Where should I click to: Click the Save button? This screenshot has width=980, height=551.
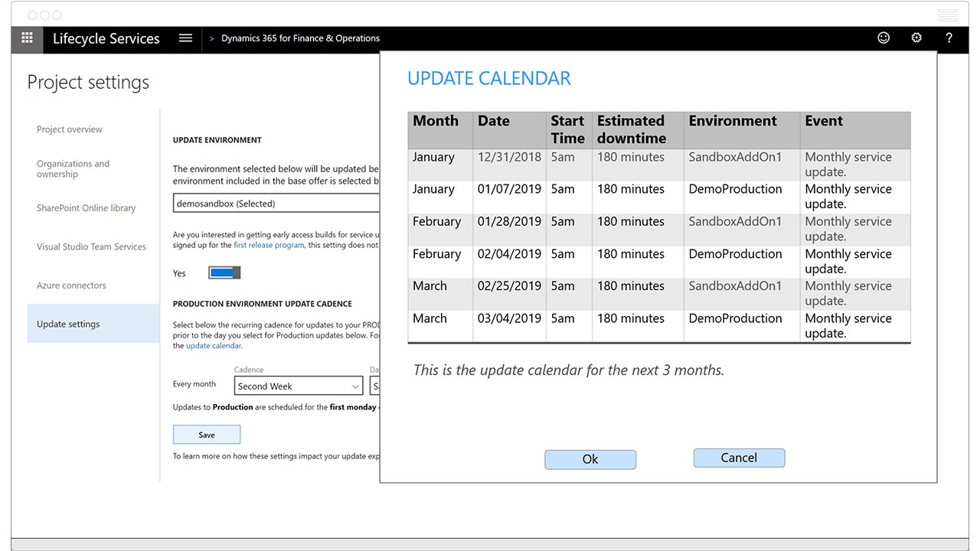(x=207, y=435)
